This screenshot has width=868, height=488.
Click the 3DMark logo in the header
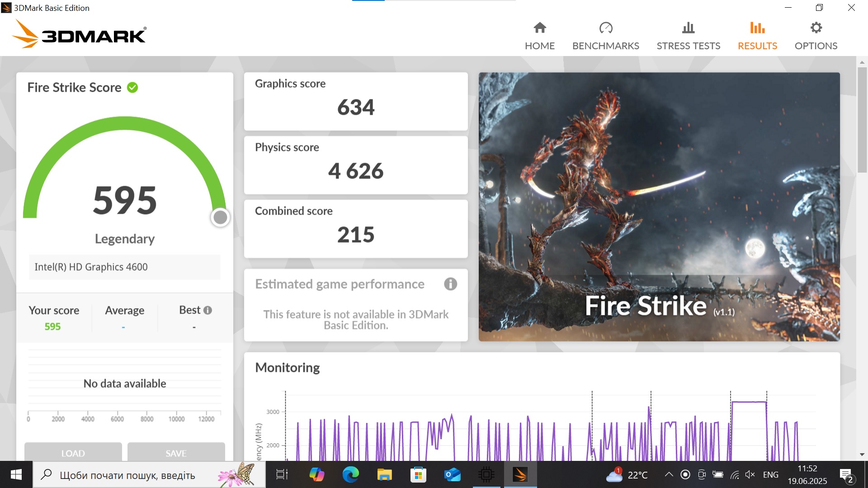pos(79,35)
